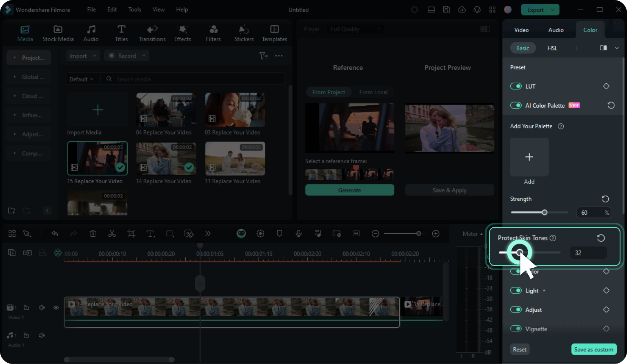Screen dimensions: 627x364
Task: Open the Audio library tab
Action: pos(91,33)
